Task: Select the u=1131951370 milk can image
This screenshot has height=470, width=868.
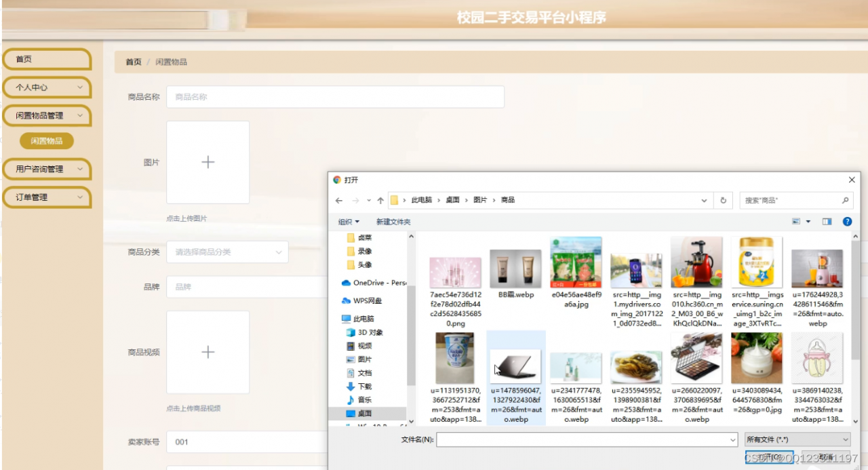Action: click(456, 378)
